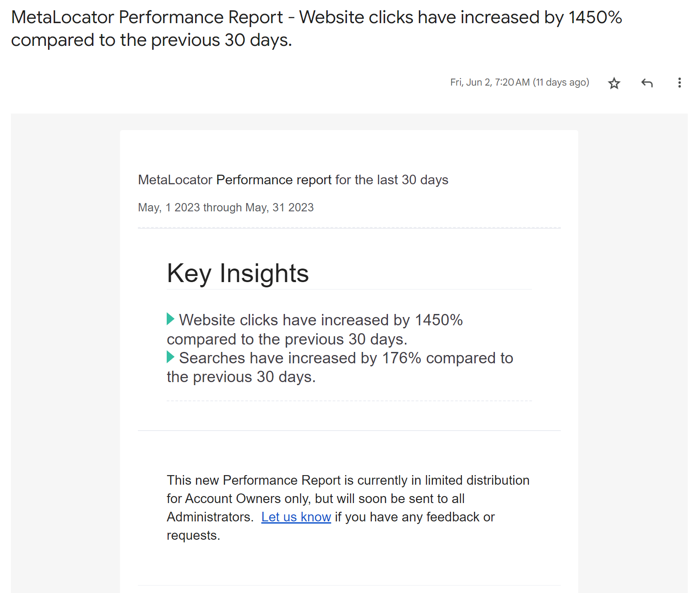Expand additional options from the kebab menu
This screenshot has width=700, height=593.
(x=679, y=83)
